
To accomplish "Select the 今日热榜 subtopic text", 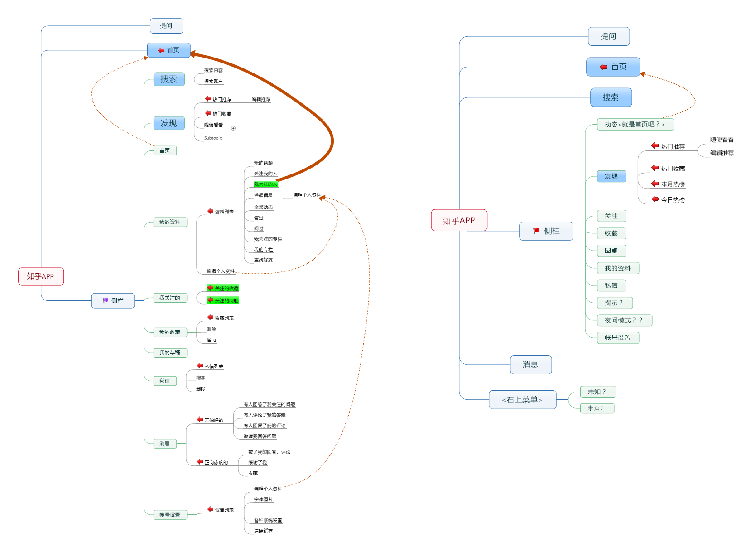I will (x=673, y=200).
